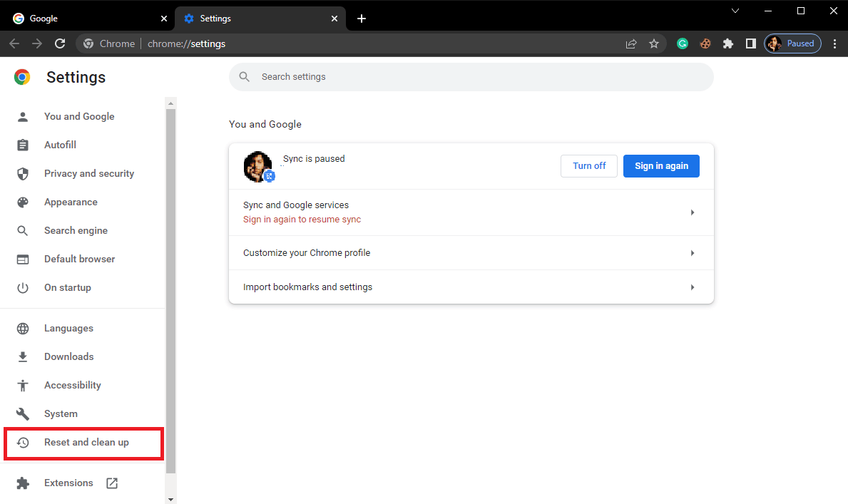Viewport: 848px width, 504px height.
Task: Reload the page with refresh icon
Action: tap(60, 43)
